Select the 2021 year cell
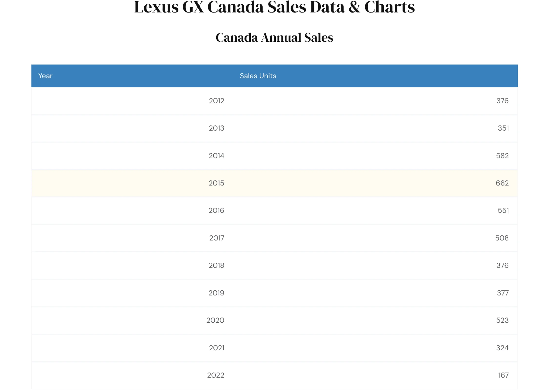539x392 pixels. pyautogui.click(x=217, y=348)
